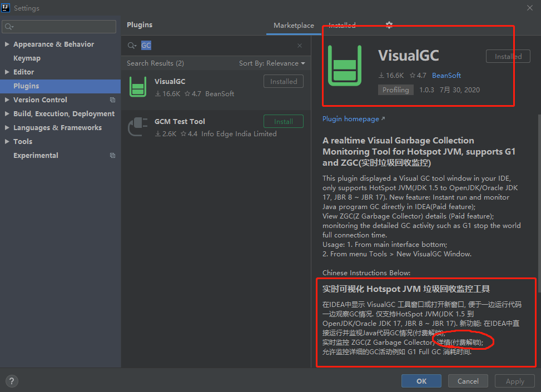Open the Plugin homepage link
This screenshot has height=392, width=541.
[351, 118]
